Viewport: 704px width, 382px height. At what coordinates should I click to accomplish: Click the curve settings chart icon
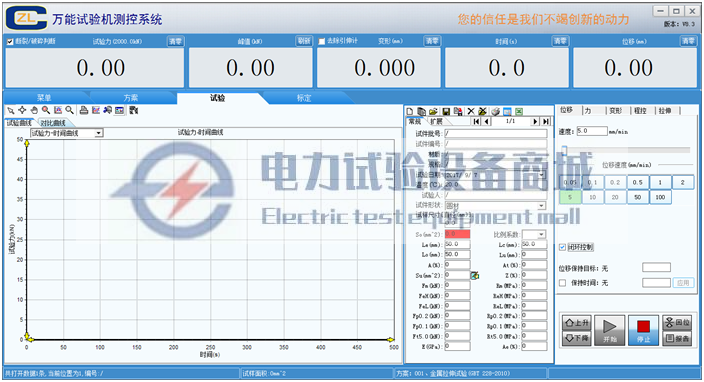[96, 110]
